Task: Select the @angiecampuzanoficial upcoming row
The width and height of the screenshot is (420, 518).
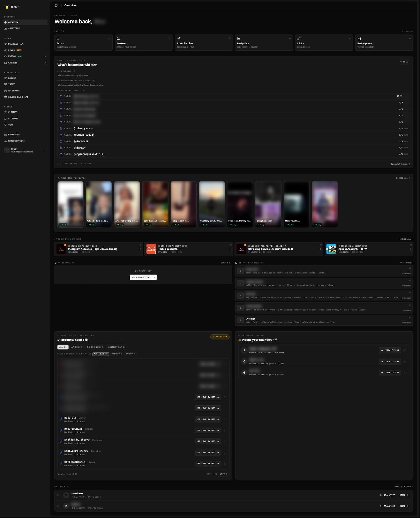Action: click(x=234, y=154)
